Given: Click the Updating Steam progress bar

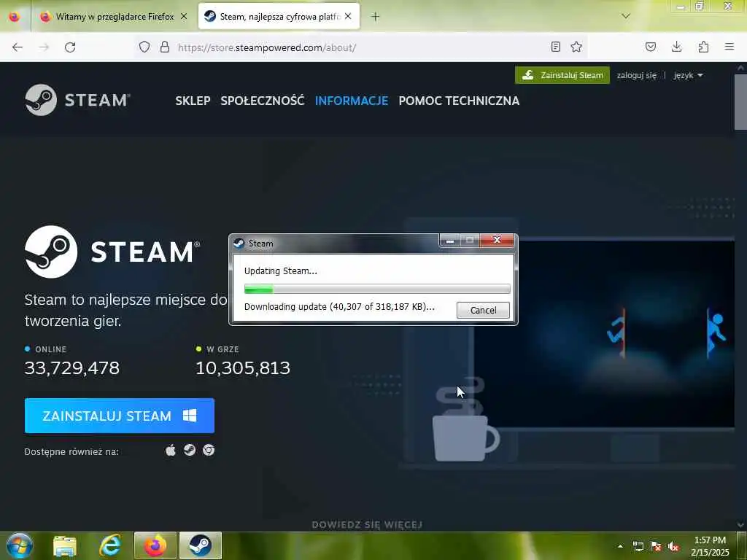Looking at the screenshot, I should 377,289.
